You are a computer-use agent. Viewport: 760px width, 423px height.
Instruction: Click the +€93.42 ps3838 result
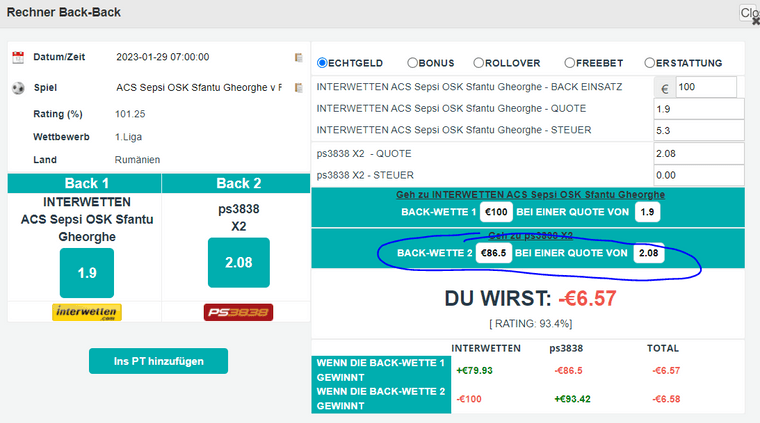(x=572, y=399)
